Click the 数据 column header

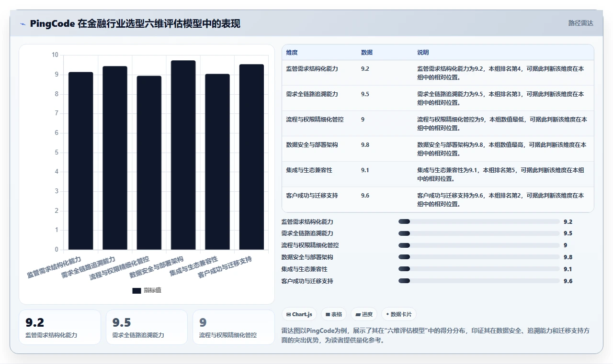click(367, 53)
